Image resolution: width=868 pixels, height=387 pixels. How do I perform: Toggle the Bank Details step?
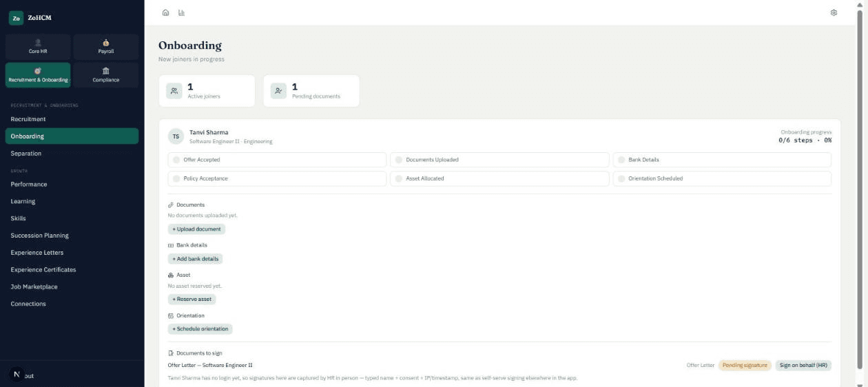[x=722, y=160]
